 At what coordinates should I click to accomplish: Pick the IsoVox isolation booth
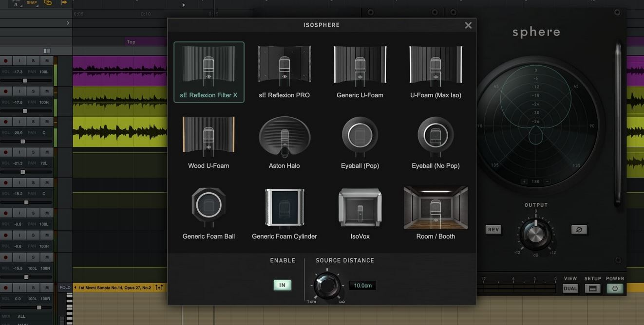click(360, 213)
